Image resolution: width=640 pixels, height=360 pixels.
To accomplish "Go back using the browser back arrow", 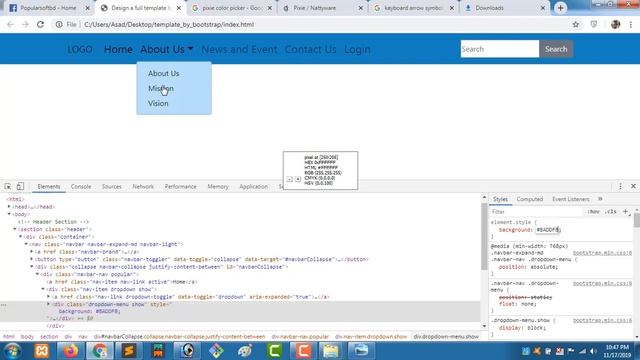I will coord(11,24).
